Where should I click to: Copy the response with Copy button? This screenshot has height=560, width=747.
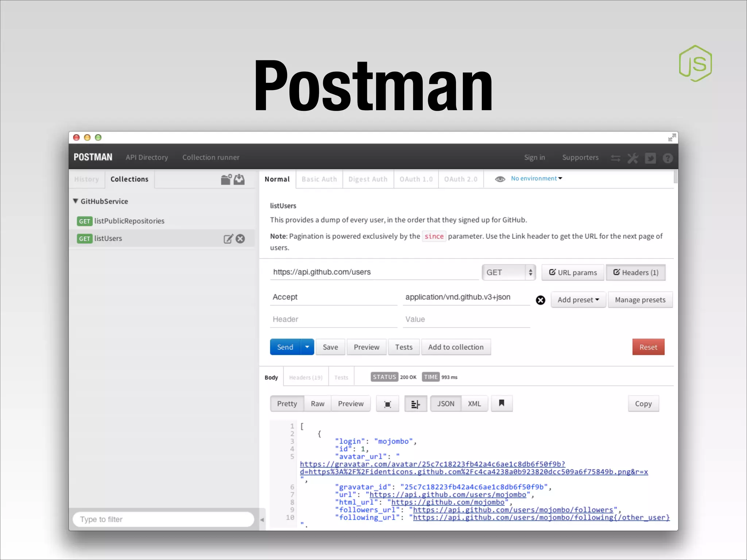pos(643,404)
